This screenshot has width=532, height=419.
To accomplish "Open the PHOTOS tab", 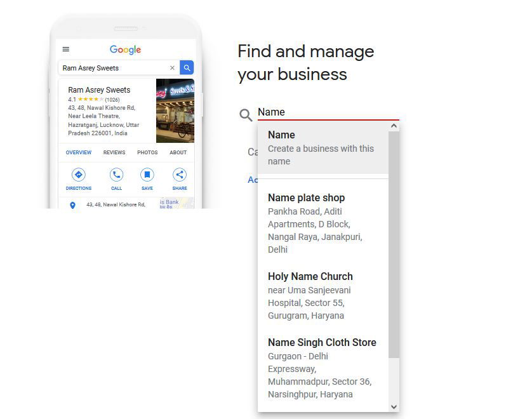I will point(147,152).
